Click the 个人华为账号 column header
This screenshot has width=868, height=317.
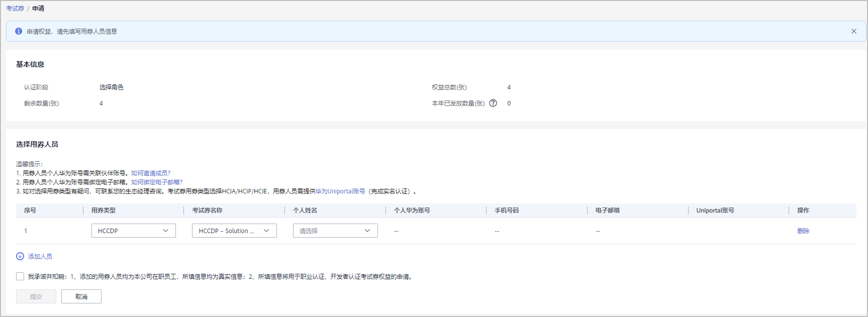[412, 210]
